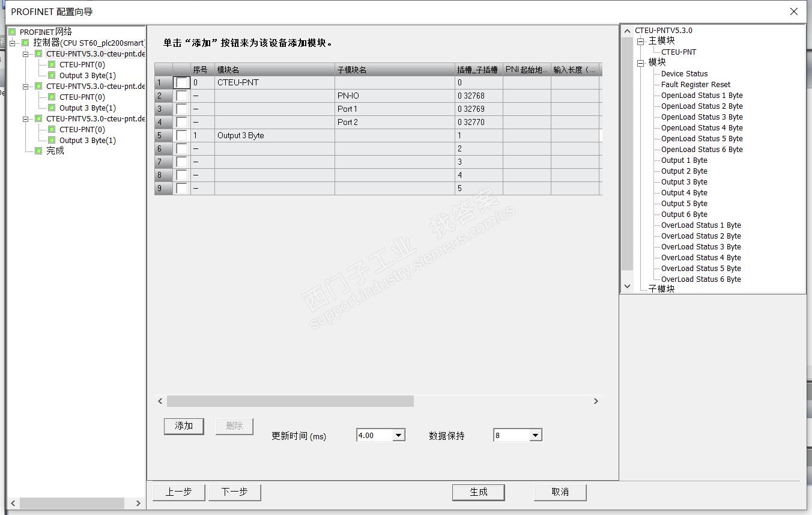The image size is (812, 515).
Task: Select the OverLoad Status 1 Byte module
Action: click(701, 225)
